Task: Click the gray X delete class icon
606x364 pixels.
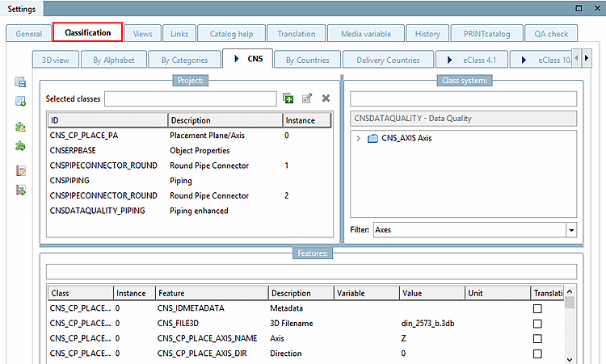Action: (x=326, y=98)
